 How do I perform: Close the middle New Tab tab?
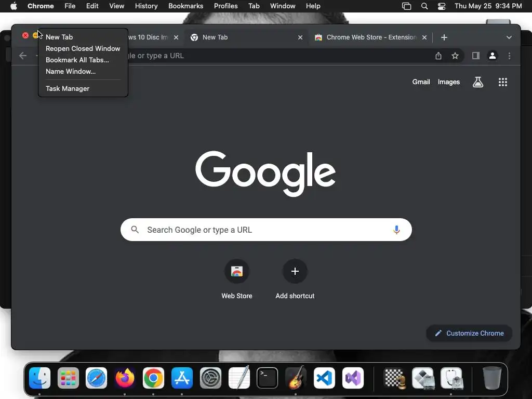pos(300,37)
